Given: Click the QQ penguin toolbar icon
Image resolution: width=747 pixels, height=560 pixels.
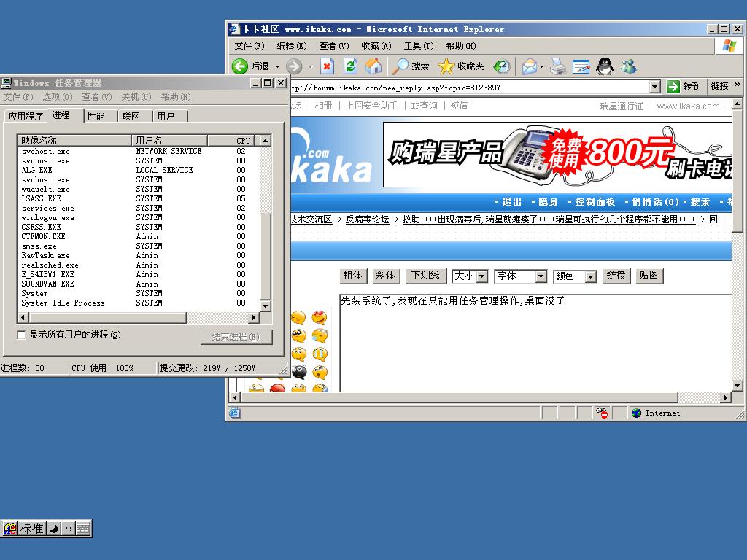Looking at the screenshot, I should pyautogui.click(x=604, y=66).
